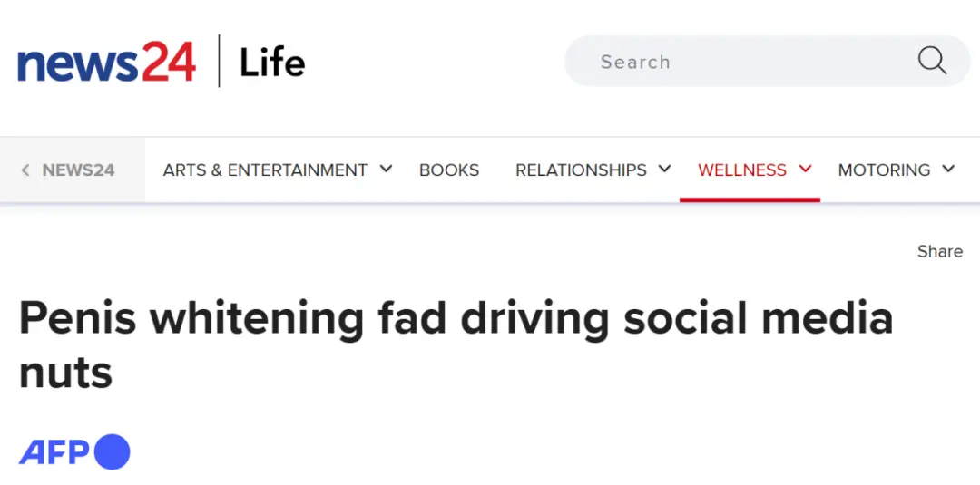This screenshot has width=980, height=485.
Task: Go to the Books section
Action: (449, 170)
